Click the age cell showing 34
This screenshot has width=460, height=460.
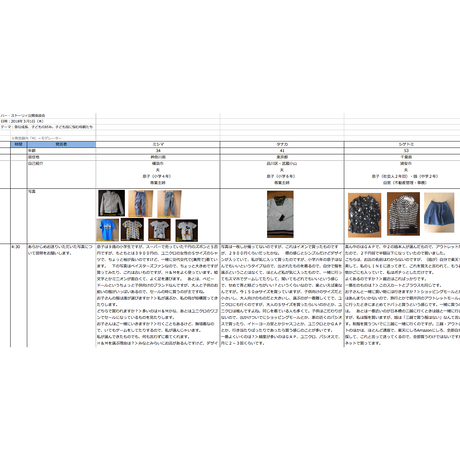coord(158,151)
